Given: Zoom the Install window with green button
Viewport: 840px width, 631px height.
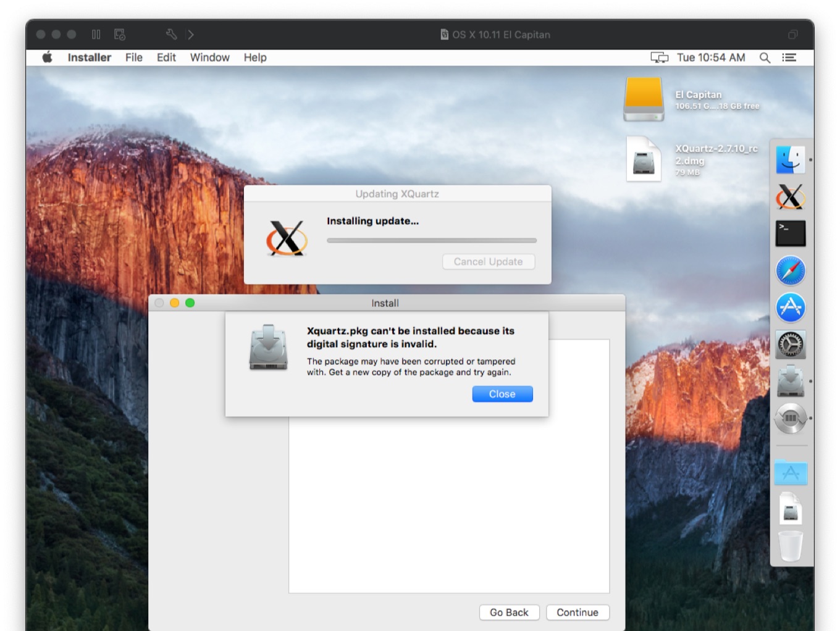Looking at the screenshot, I should tap(190, 303).
